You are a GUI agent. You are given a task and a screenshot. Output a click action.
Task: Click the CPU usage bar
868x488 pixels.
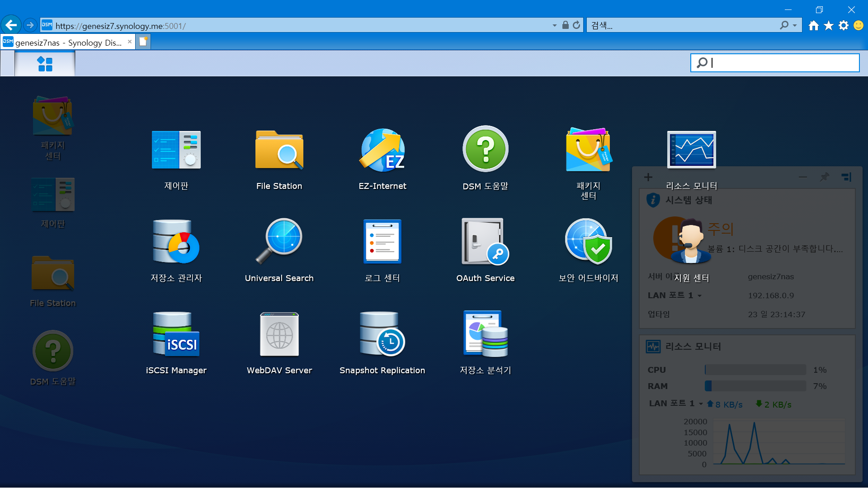pos(755,370)
